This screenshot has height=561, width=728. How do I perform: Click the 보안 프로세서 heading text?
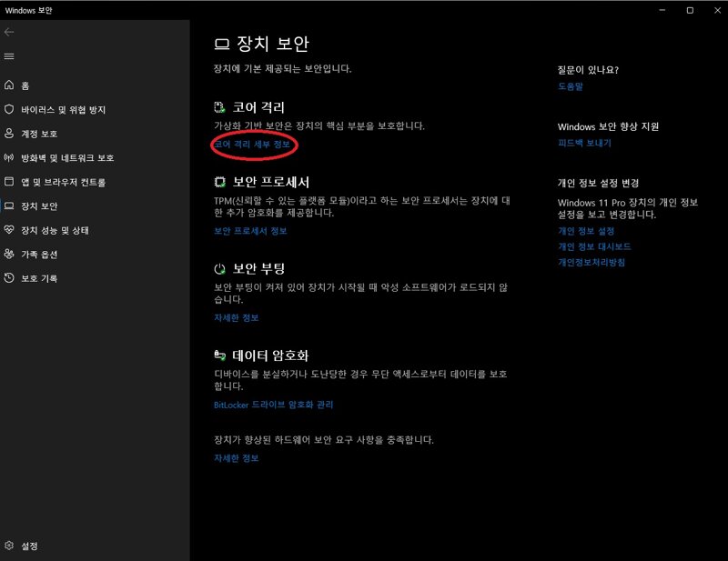coord(270,183)
